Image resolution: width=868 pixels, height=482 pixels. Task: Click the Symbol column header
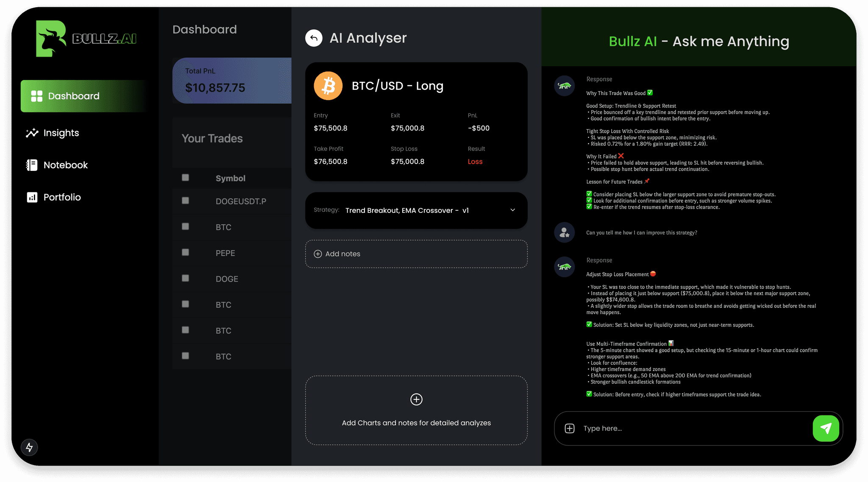pyautogui.click(x=231, y=178)
